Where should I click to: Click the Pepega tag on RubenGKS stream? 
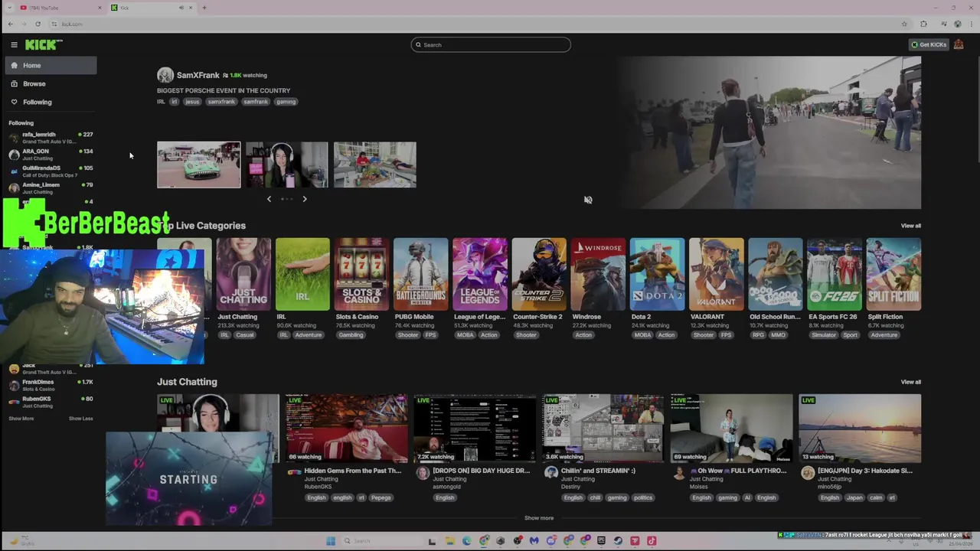pyautogui.click(x=381, y=497)
